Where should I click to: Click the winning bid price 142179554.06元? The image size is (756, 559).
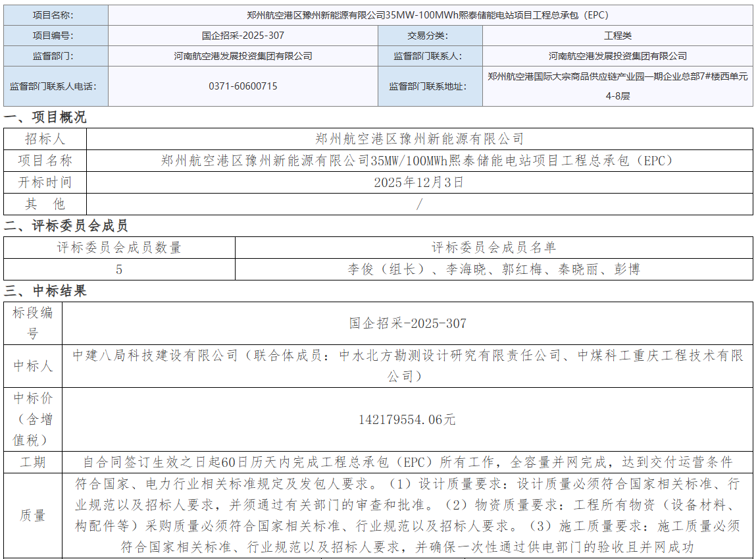(407, 419)
